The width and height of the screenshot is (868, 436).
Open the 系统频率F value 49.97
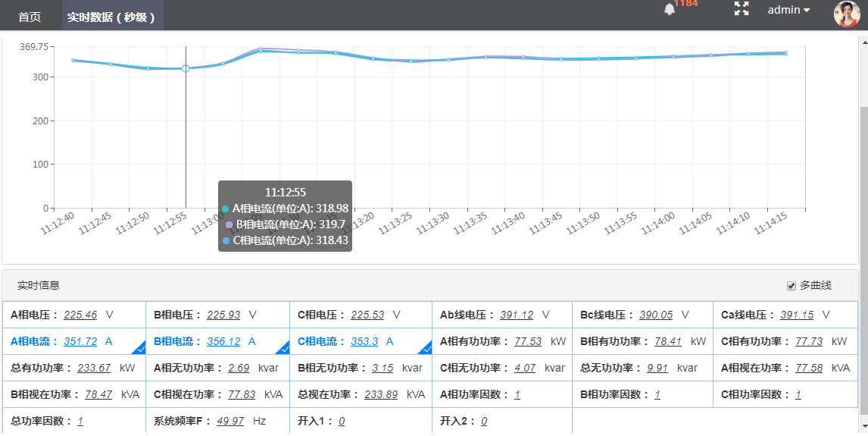(230, 421)
